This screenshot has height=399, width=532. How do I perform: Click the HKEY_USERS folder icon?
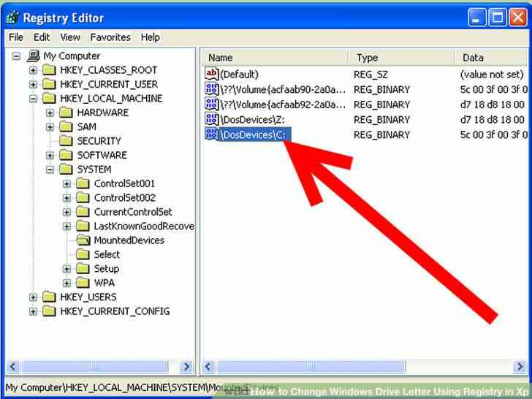point(49,297)
